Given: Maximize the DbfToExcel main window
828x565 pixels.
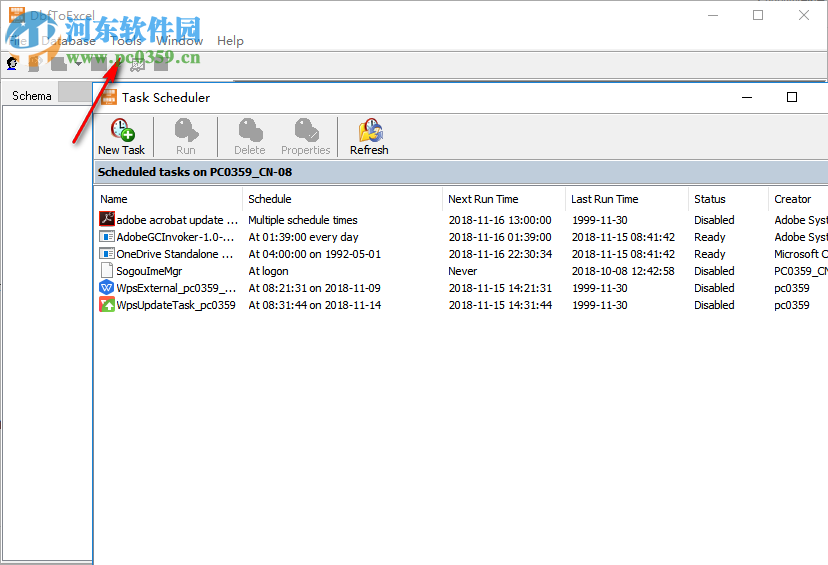Looking at the screenshot, I should [x=758, y=15].
